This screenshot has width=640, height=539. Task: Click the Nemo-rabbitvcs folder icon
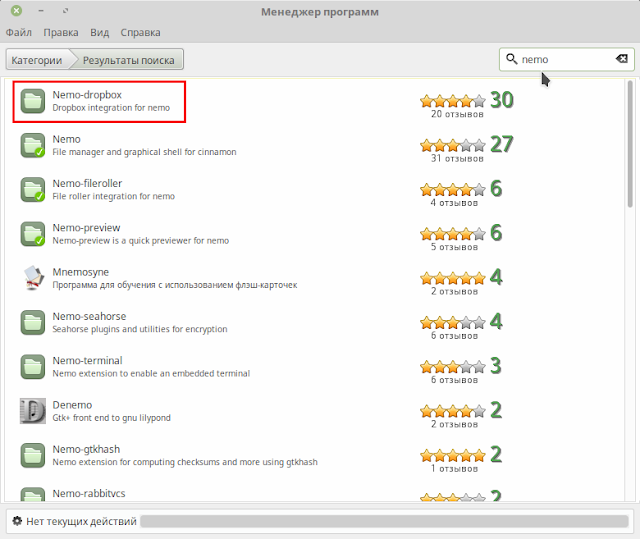tap(33, 494)
